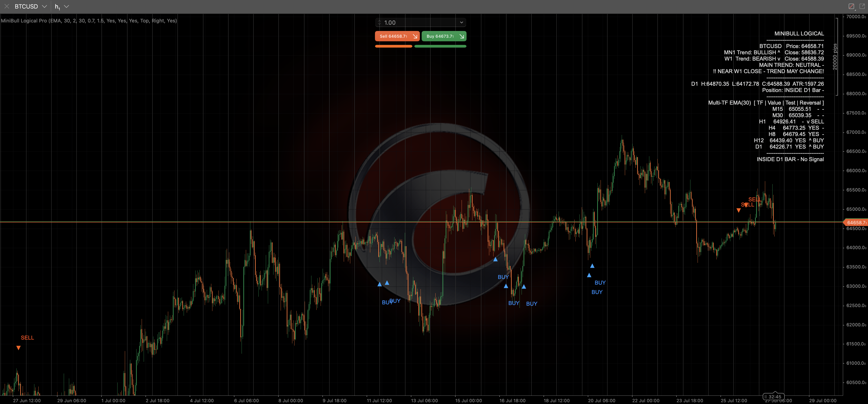This screenshot has height=404, width=868.
Task: Click the D1 64226.71 YES BUY row
Action: point(789,147)
